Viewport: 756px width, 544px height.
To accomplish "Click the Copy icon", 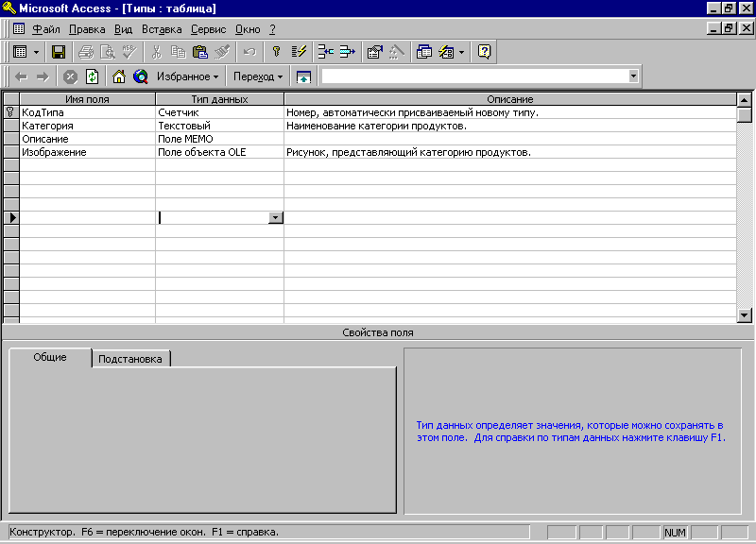I will click(178, 52).
